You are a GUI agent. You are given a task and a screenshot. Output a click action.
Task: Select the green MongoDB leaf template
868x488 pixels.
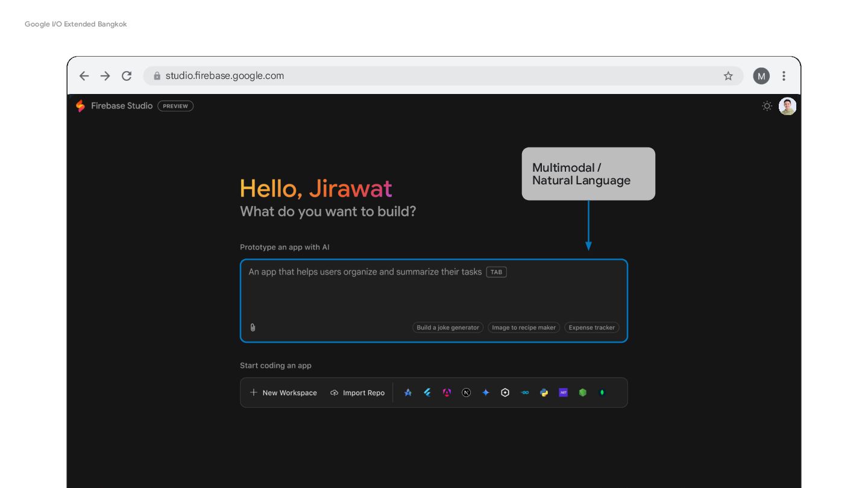tap(602, 393)
